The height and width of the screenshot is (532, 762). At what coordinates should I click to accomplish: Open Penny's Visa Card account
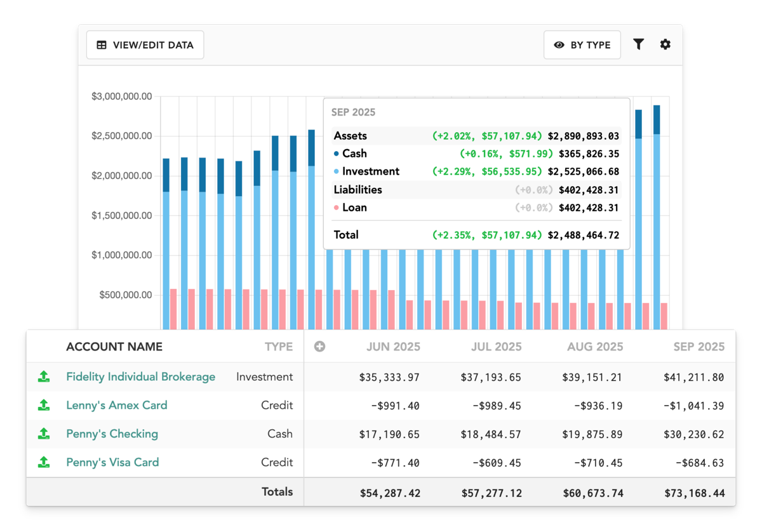pyautogui.click(x=112, y=463)
